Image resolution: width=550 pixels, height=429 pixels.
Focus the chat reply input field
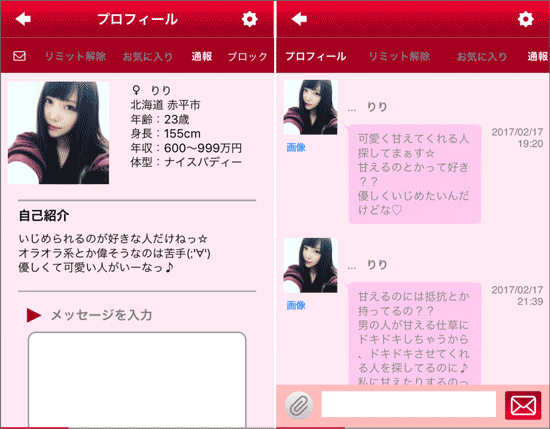pos(409,404)
